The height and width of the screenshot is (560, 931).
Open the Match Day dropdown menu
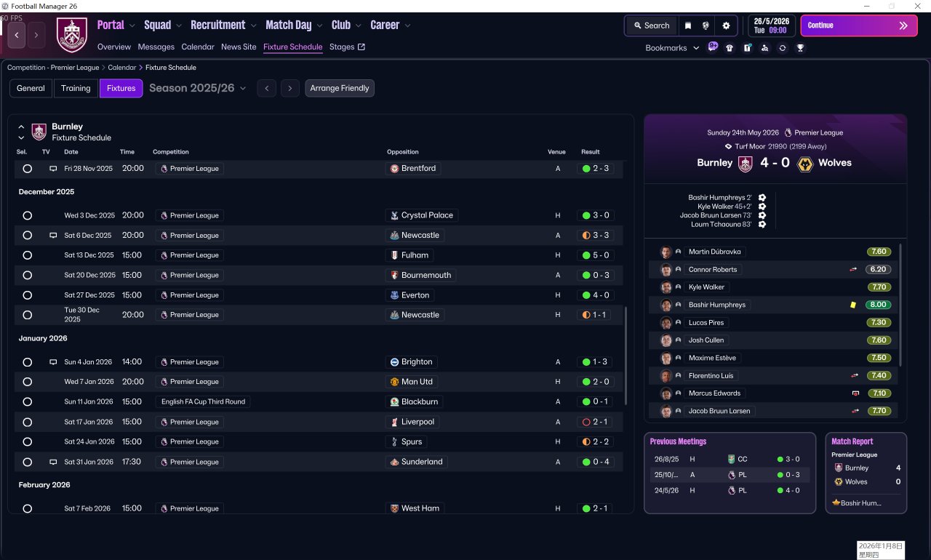point(294,25)
